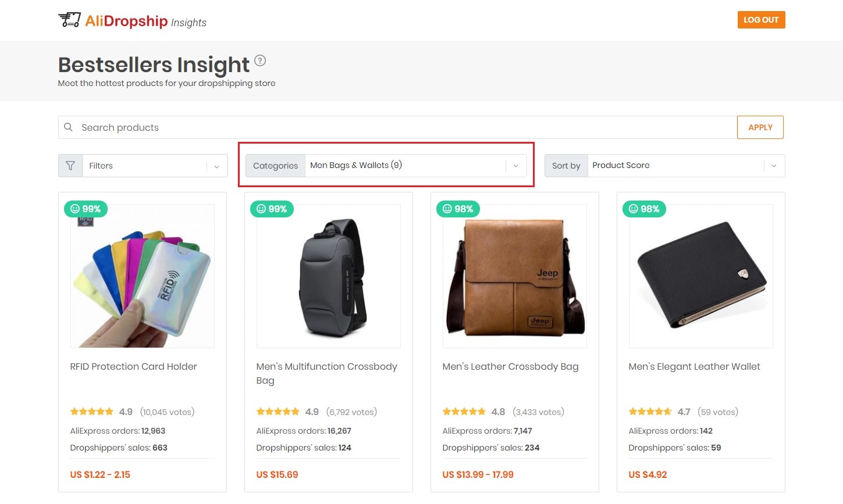Click the APPLY button
Viewport: 843px width, 504px height.
point(760,127)
